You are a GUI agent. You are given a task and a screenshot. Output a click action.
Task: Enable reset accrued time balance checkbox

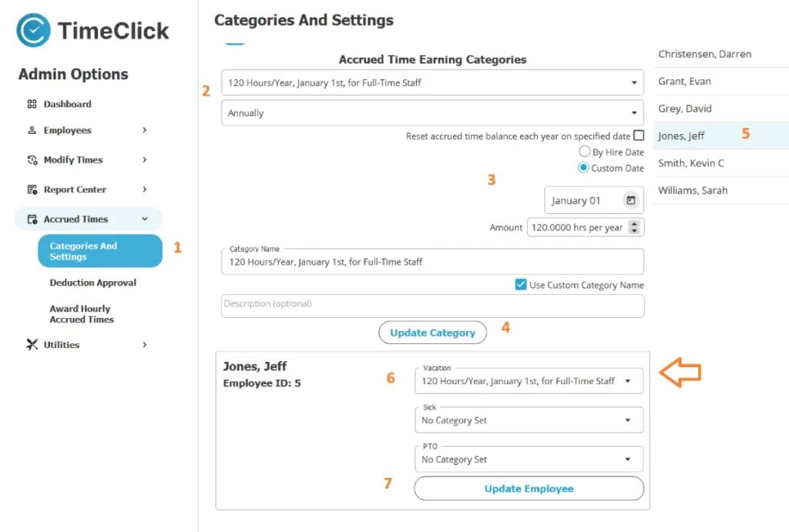click(x=638, y=136)
